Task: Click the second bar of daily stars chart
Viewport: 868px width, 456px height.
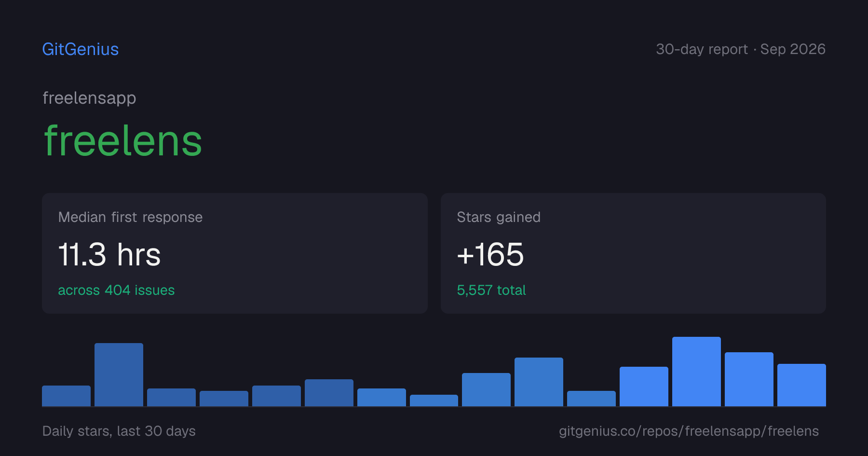Action: [x=119, y=374]
